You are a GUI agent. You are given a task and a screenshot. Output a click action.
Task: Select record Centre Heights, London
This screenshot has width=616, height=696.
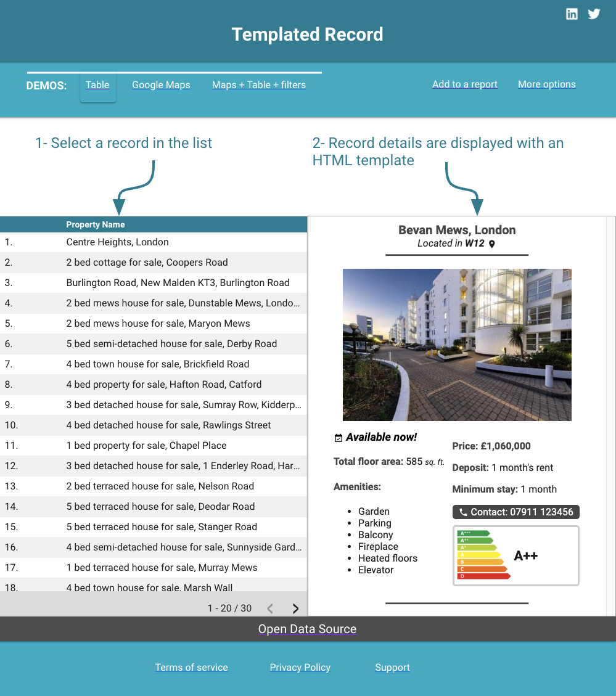click(154, 242)
